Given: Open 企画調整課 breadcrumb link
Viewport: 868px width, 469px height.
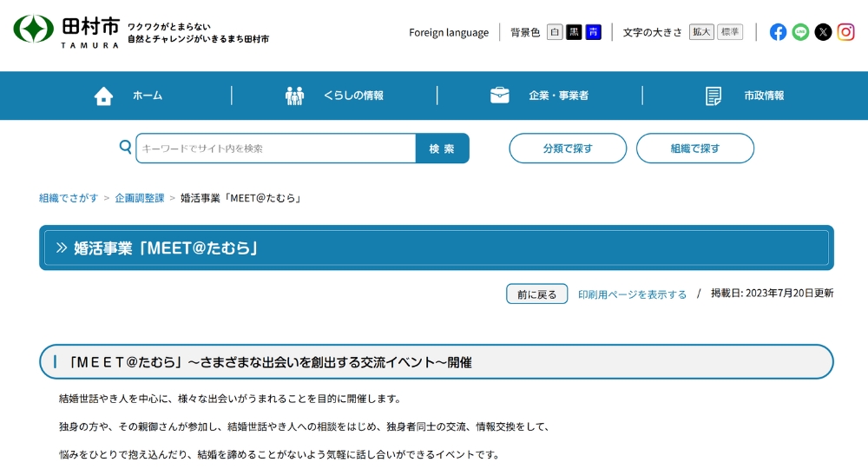Looking at the screenshot, I should click(x=140, y=198).
